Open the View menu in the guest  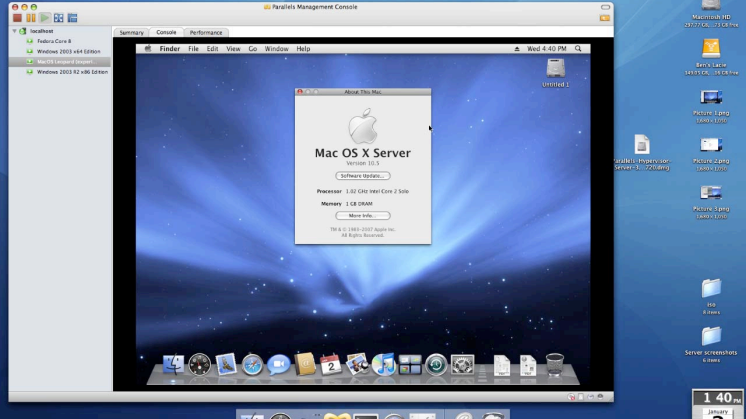233,49
